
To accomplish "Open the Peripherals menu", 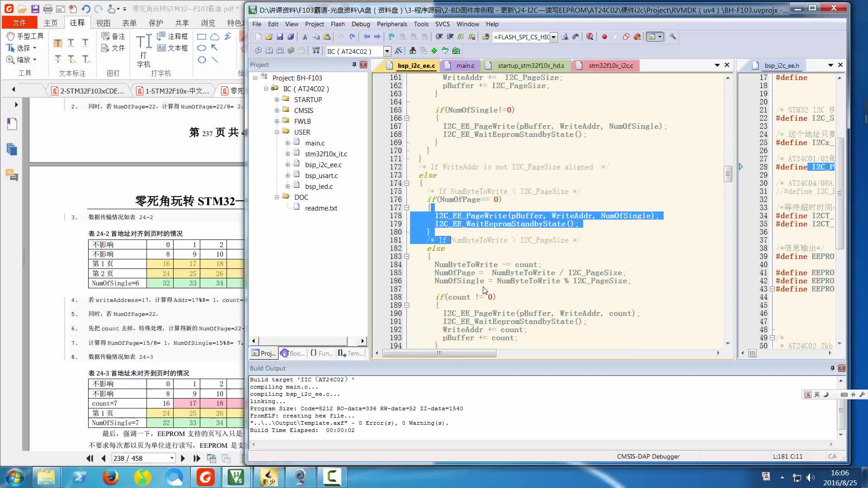I will [x=392, y=24].
